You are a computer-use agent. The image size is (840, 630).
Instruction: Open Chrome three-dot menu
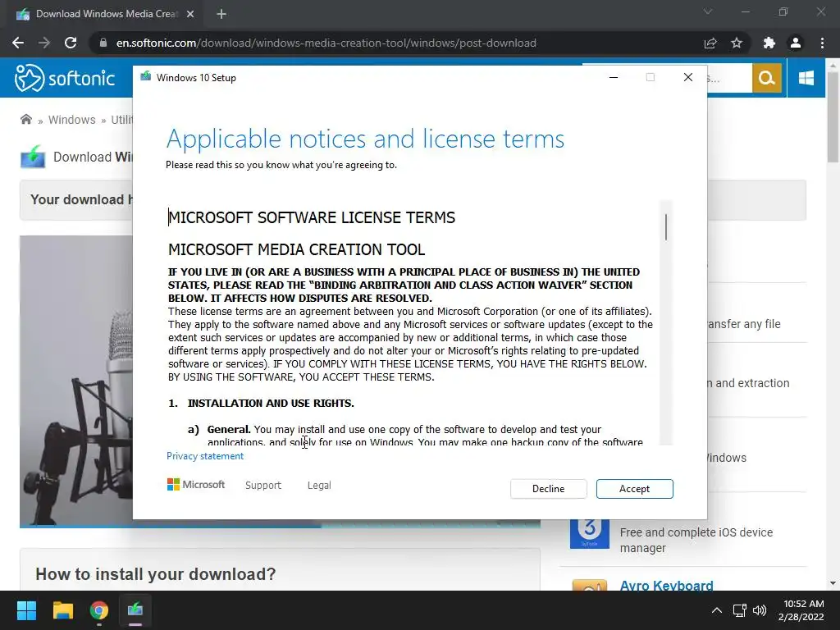pos(822,43)
